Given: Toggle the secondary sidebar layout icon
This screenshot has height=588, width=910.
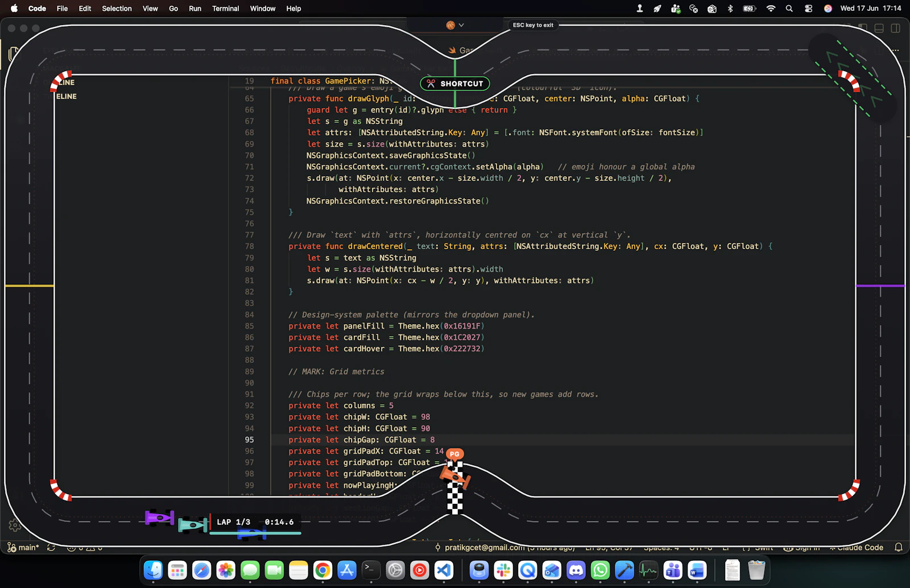Looking at the screenshot, I should click(x=895, y=28).
